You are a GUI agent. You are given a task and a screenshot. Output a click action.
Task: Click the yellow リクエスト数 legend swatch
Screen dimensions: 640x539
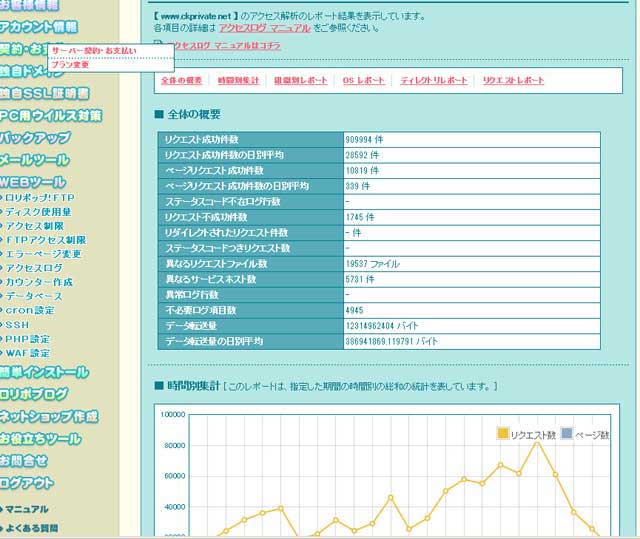[x=503, y=434]
